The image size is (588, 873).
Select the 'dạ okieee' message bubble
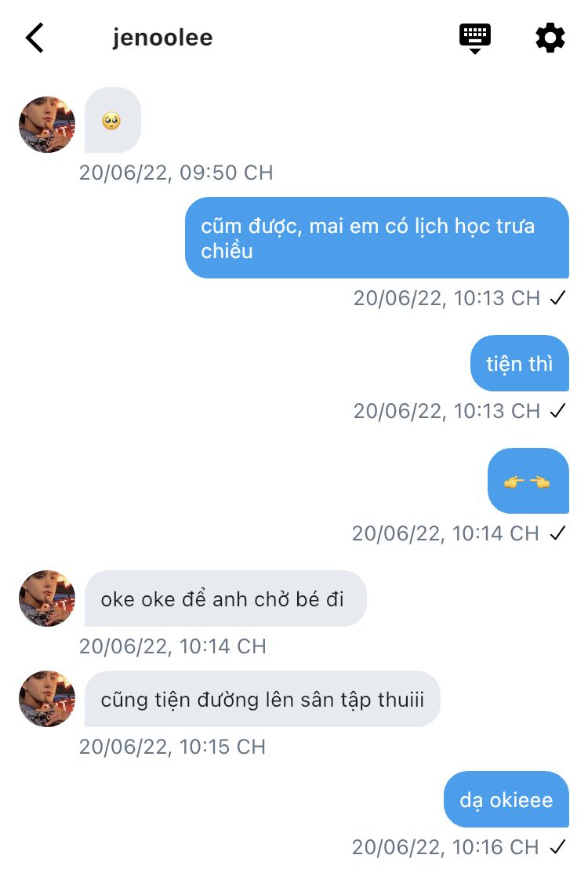[506, 799]
